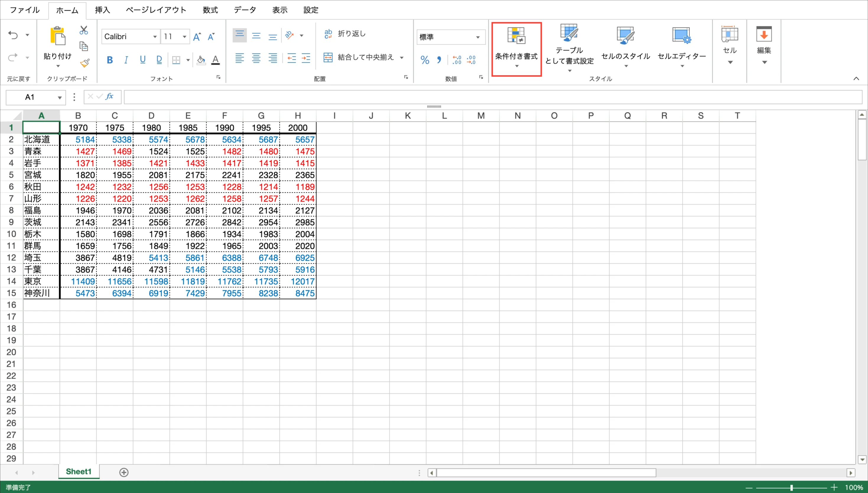Click the 結合して中央揃え button

click(359, 57)
